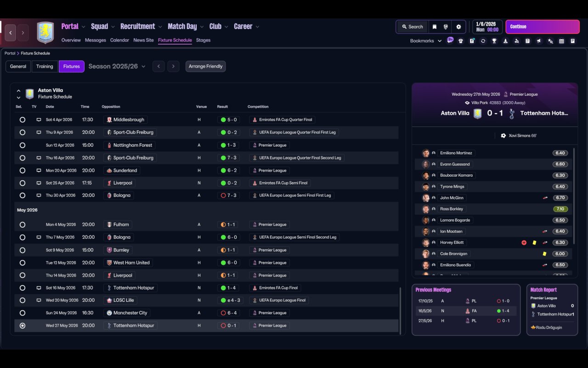Switch to the Training view tab
Screen dimensions: 588x368
coord(45,66)
